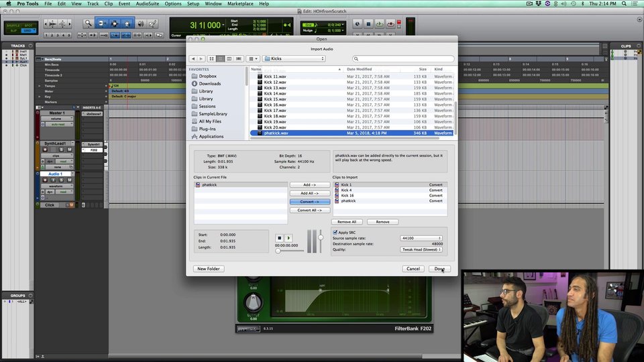Click the New Folder button
Screen dimensions: 644x362
click(209, 269)
